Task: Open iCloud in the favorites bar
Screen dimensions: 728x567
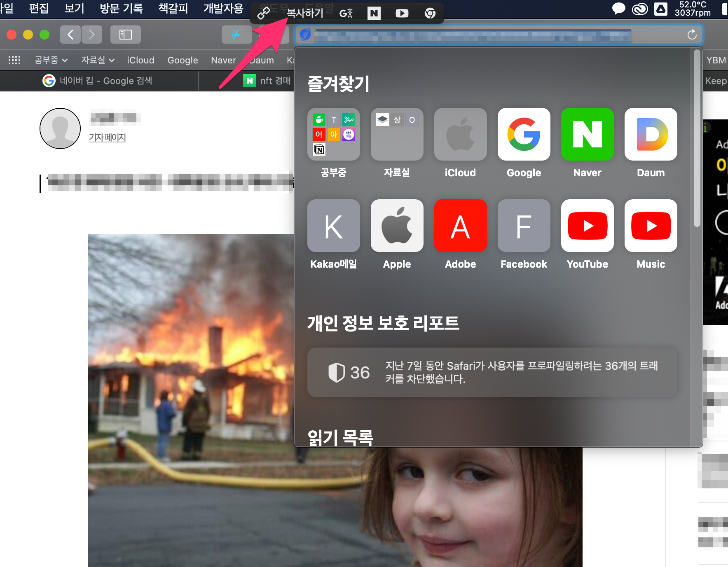Action: pos(140,60)
